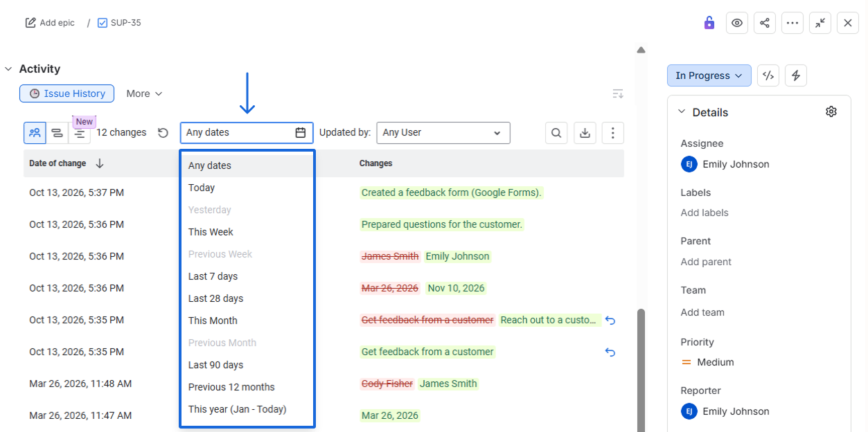The width and height of the screenshot is (868, 432).
Task: Expand the More activity dropdown
Action: pos(144,93)
